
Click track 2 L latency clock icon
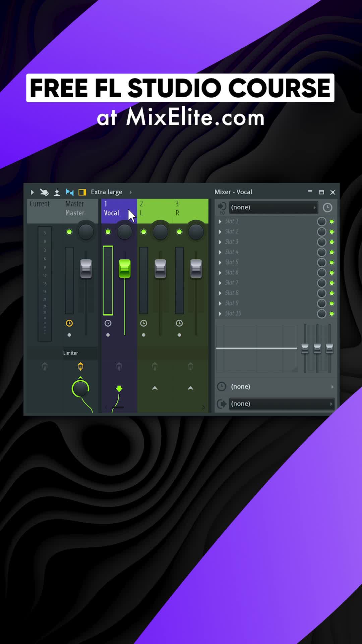coord(143,323)
